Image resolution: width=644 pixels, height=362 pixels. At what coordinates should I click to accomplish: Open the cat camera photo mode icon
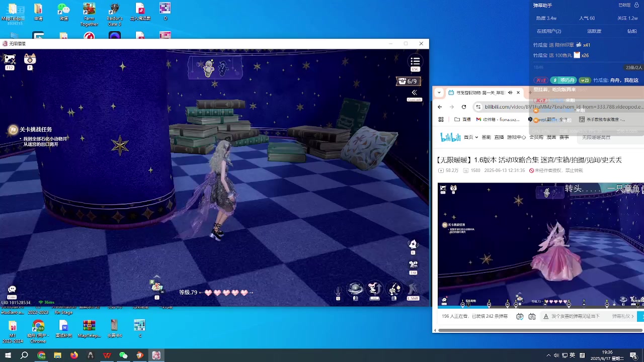pos(30,59)
